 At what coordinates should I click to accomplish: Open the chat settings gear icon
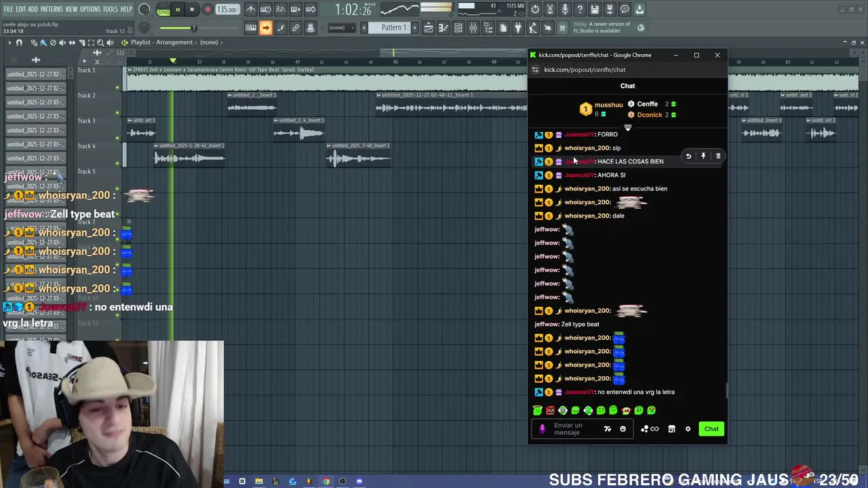[688, 428]
